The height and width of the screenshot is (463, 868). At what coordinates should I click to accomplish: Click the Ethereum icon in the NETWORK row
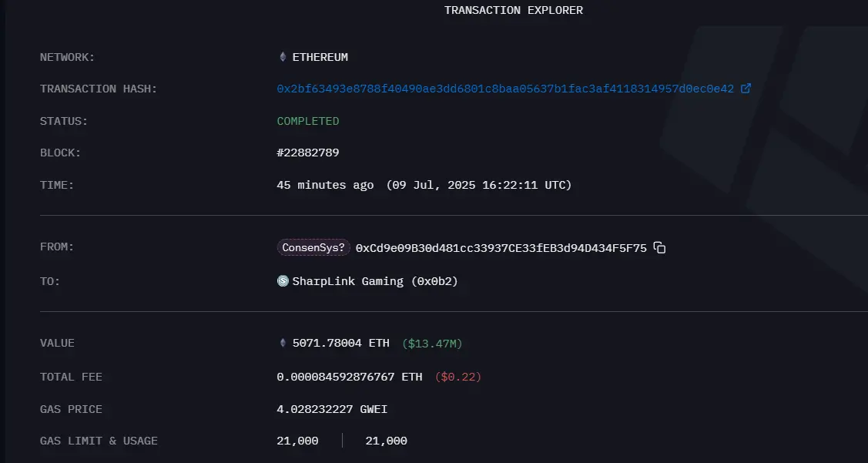(x=282, y=56)
